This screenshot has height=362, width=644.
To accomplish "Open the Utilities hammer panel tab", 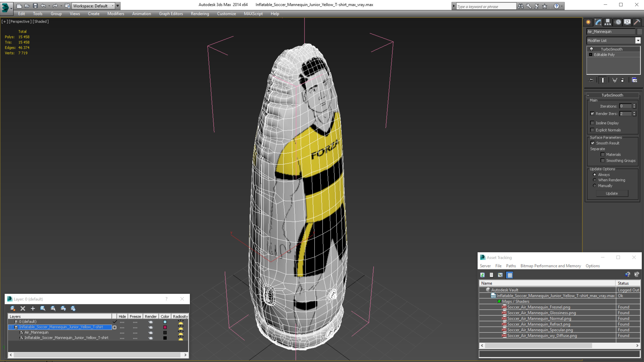I will (x=637, y=22).
